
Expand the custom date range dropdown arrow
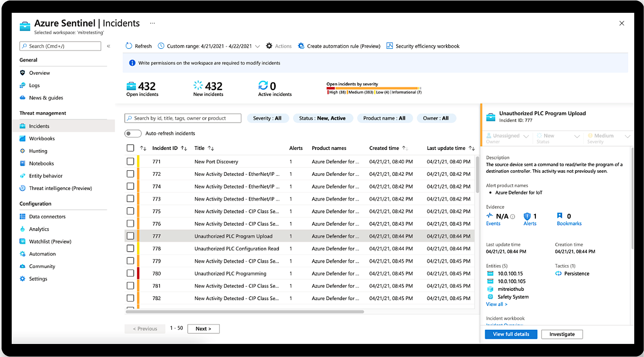click(258, 46)
